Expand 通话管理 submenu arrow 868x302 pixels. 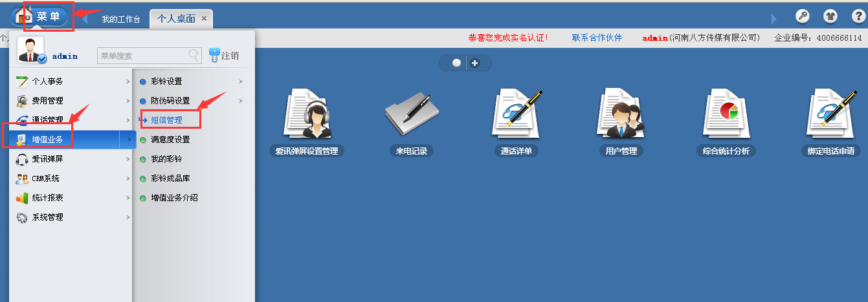coord(128,120)
